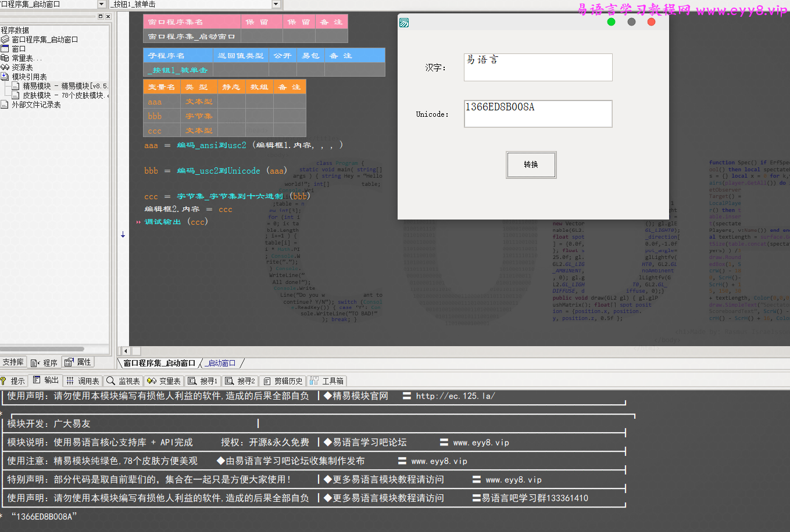Select the _按钮1_被单击 subroutine name cell
The width and height of the screenshot is (790, 532).
click(178, 70)
